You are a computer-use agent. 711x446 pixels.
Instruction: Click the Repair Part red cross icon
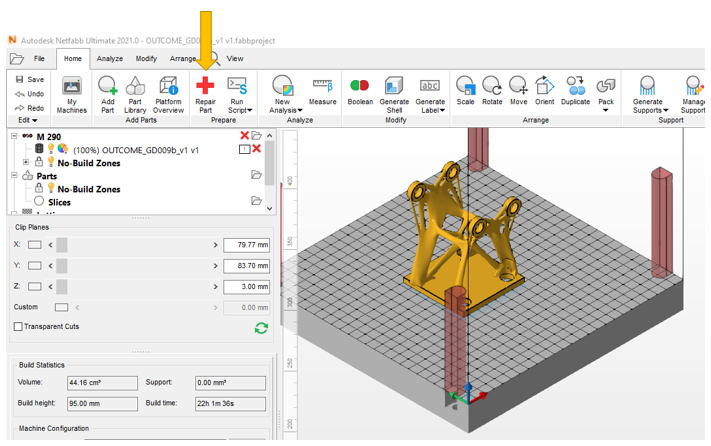click(205, 86)
